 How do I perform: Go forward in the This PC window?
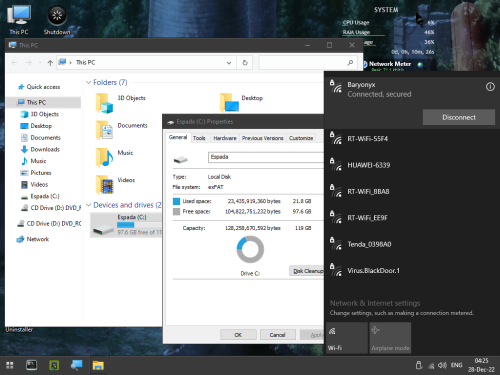coord(29,63)
